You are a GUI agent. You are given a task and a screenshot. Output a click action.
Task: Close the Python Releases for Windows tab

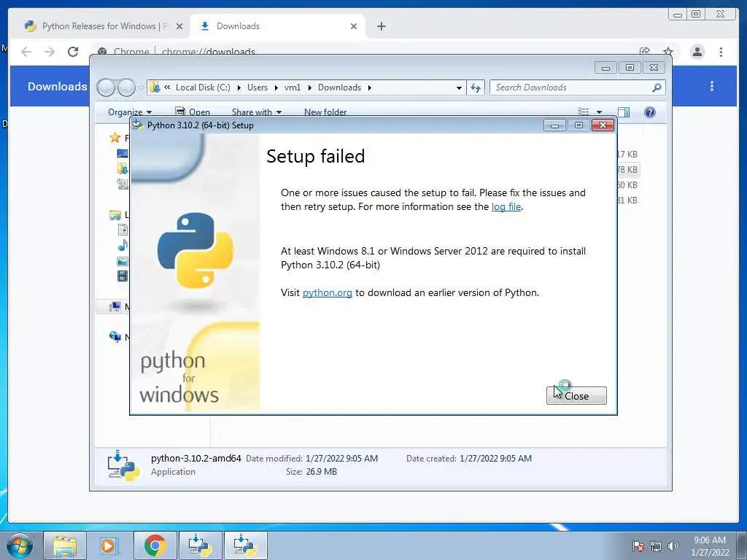click(x=179, y=27)
